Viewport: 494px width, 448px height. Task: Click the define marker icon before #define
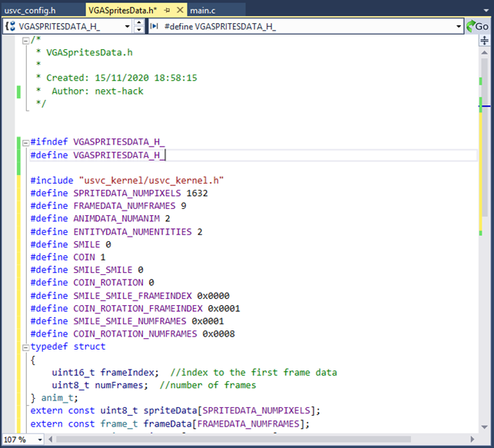tap(154, 26)
